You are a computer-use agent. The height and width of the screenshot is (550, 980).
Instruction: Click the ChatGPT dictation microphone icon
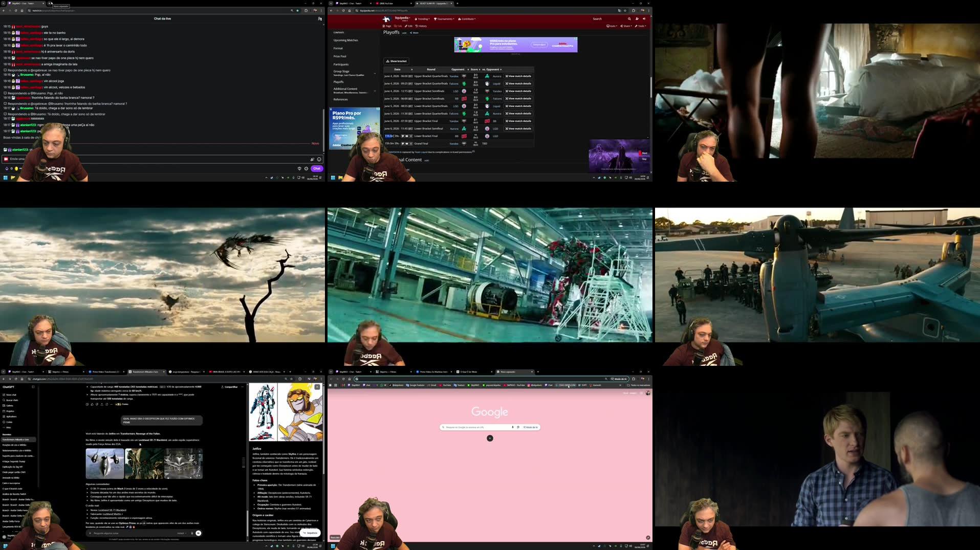tap(192, 533)
